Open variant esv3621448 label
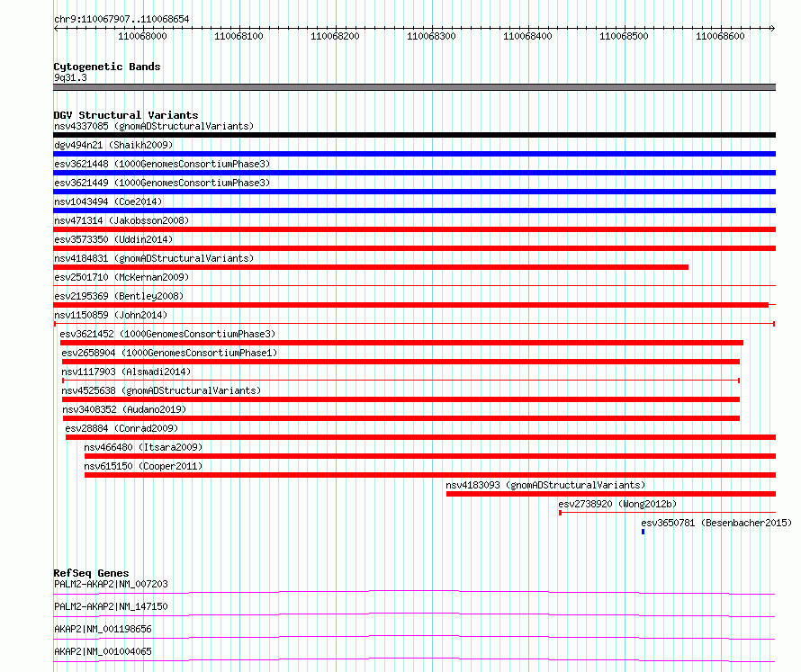The width and height of the screenshot is (801, 672). tap(162, 164)
